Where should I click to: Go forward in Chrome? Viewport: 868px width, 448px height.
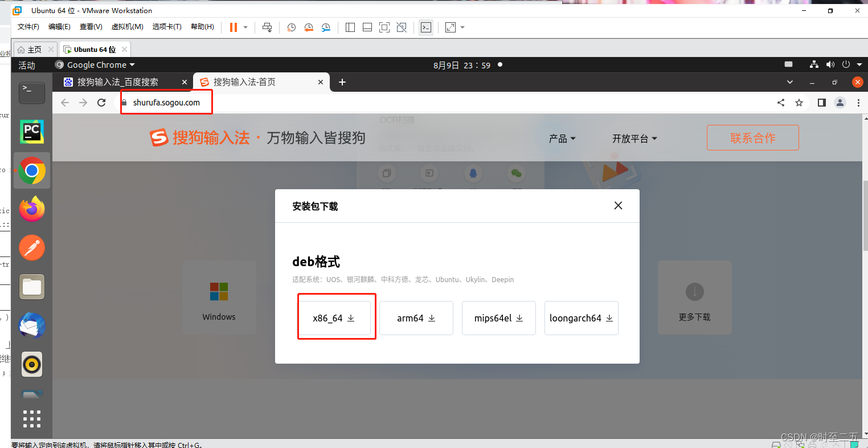pyautogui.click(x=83, y=103)
